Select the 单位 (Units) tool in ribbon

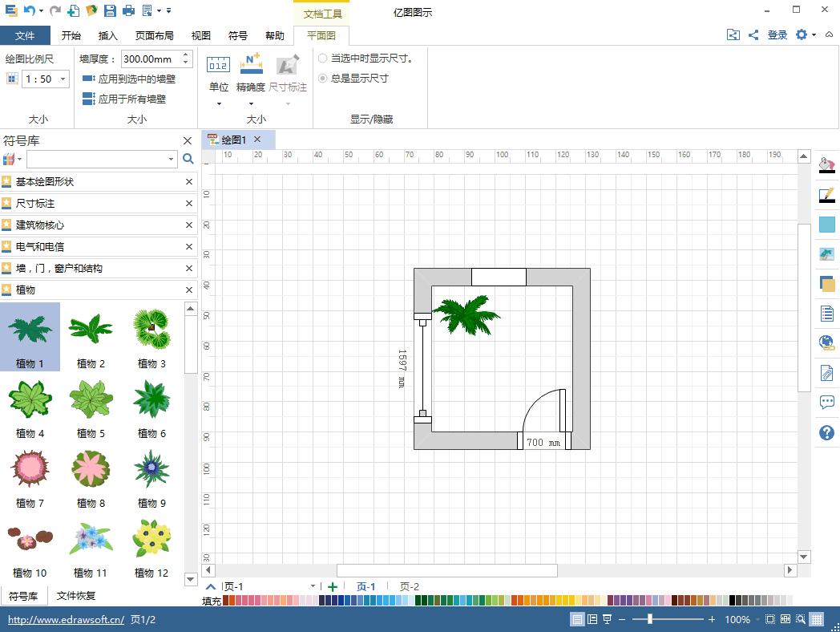[218, 72]
